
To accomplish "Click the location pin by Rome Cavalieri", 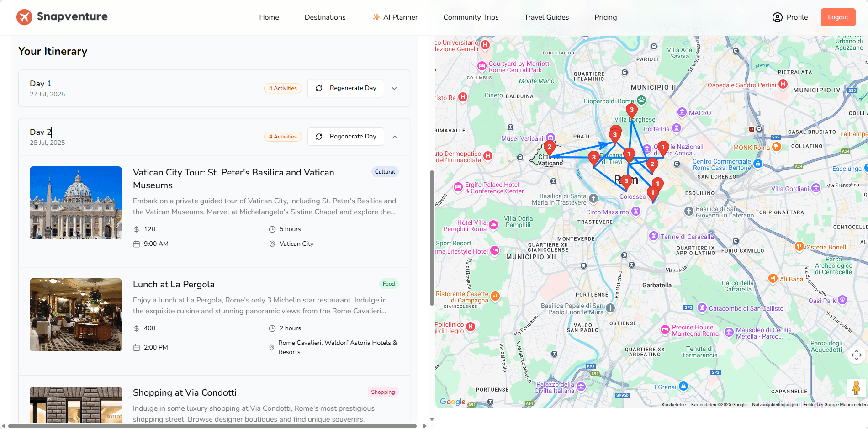I will point(272,348).
